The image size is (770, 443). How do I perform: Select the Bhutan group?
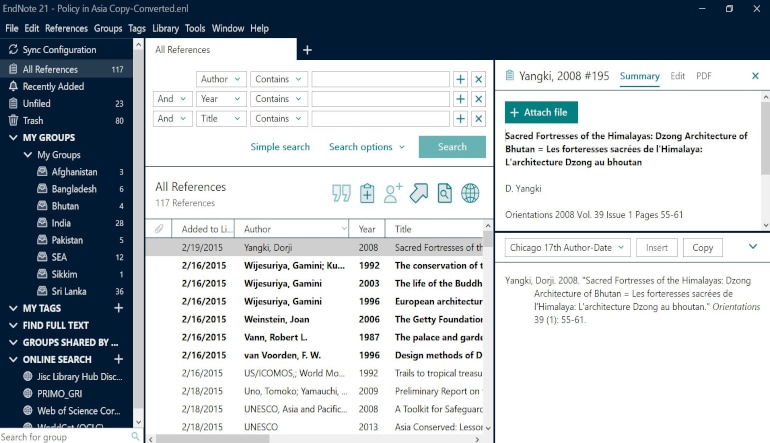coord(66,206)
